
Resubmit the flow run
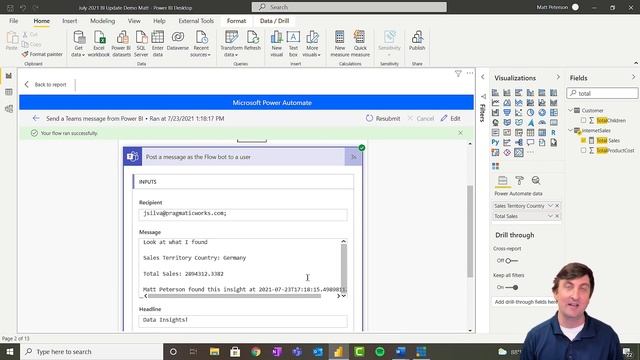[383, 118]
